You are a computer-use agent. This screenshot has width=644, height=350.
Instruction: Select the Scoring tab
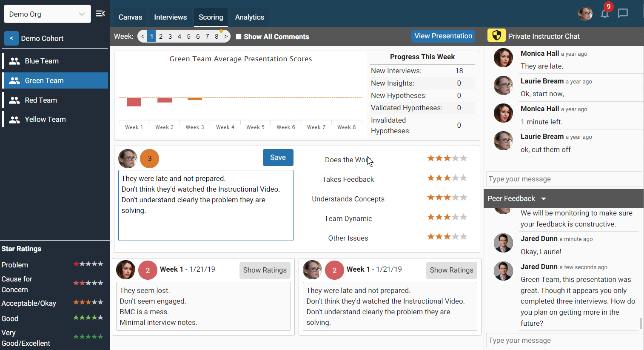click(211, 17)
